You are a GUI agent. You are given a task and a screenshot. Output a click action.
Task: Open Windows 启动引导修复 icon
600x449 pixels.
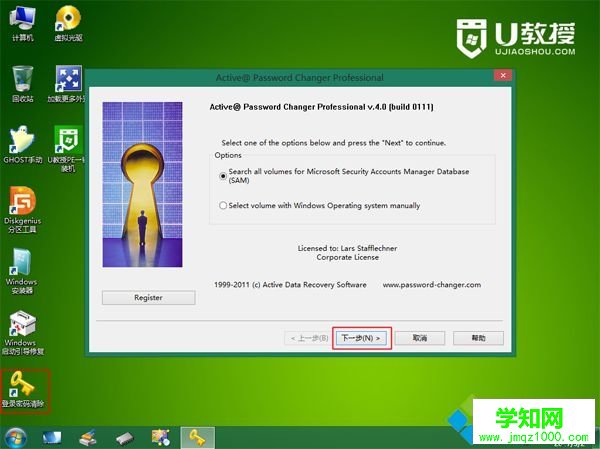point(23,332)
